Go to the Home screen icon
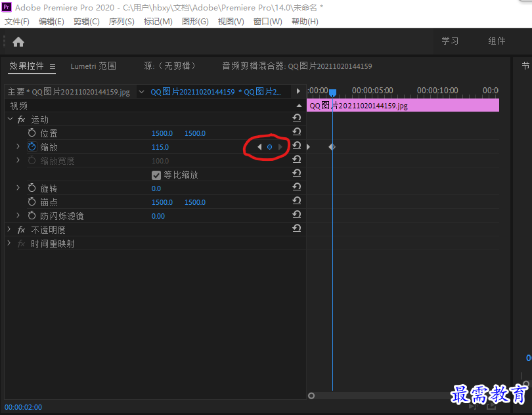 point(18,42)
